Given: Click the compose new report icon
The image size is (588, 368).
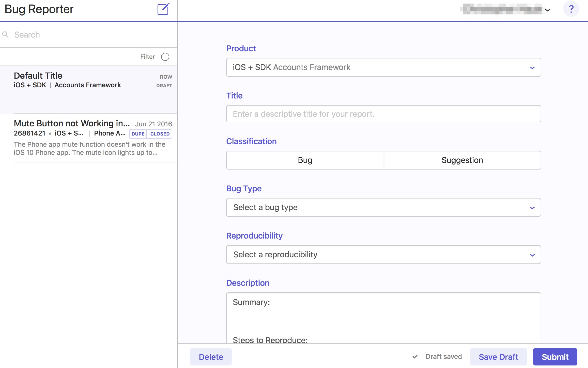Looking at the screenshot, I should click(x=163, y=9).
